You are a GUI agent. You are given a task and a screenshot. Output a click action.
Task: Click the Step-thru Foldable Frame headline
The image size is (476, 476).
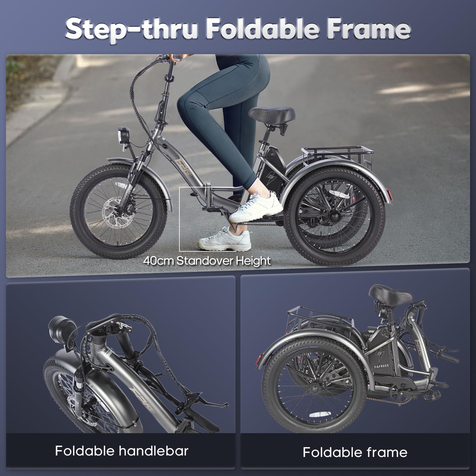[238, 29]
